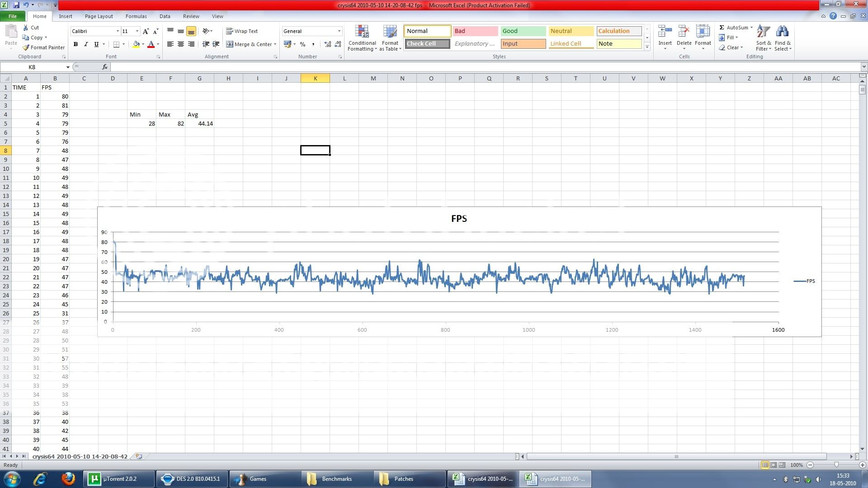
Task: Click the Center alignment icon
Action: 181,44
